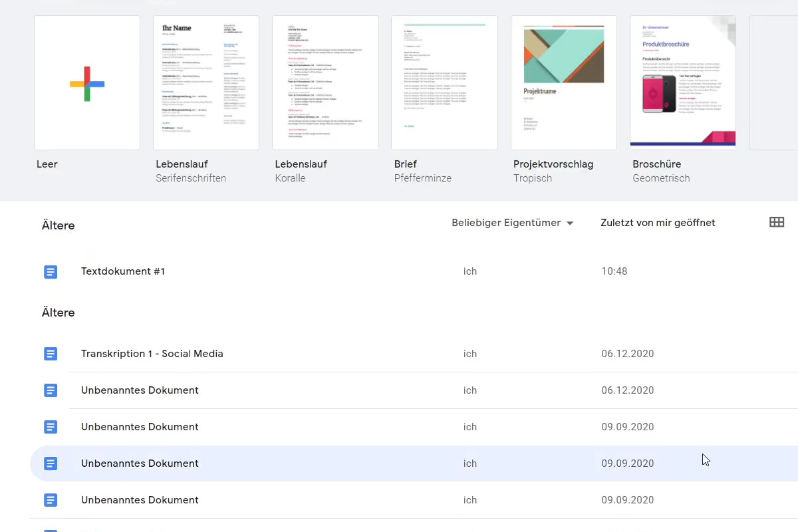This screenshot has width=798, height=532.
Task: Click the Koralle subtitle text
Action: [290, 178]
